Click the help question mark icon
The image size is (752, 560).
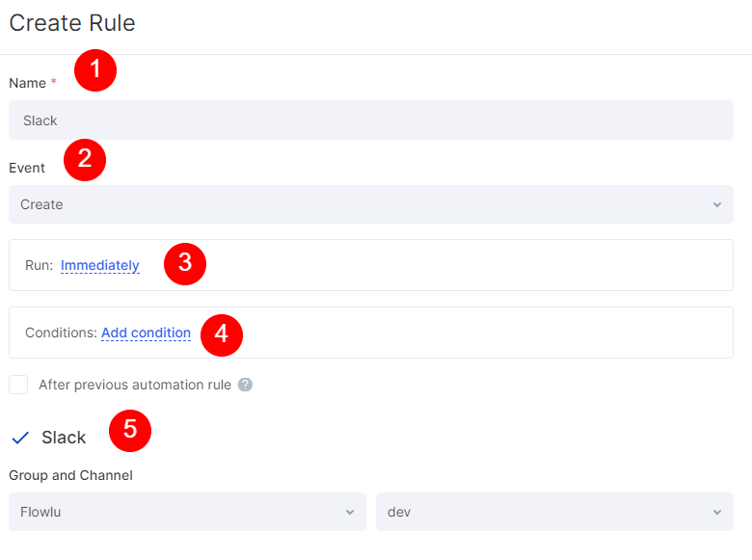pyautogui.click(x=245, y=385)
